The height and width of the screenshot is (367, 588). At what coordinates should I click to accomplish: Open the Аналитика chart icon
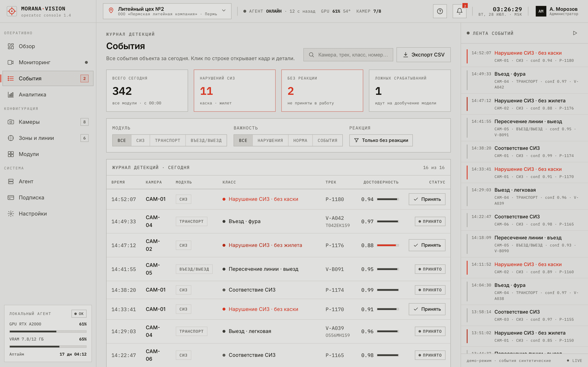click(x=11, y=95)
